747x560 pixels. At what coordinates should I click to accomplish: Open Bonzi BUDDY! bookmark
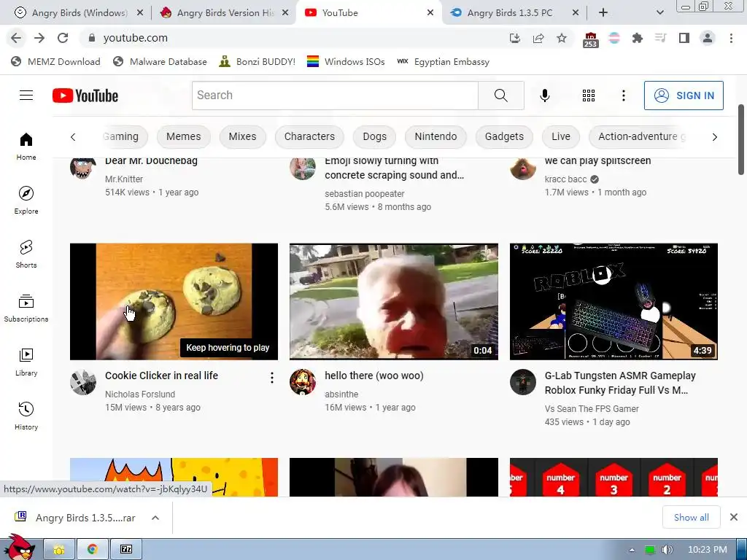[258, 61]
